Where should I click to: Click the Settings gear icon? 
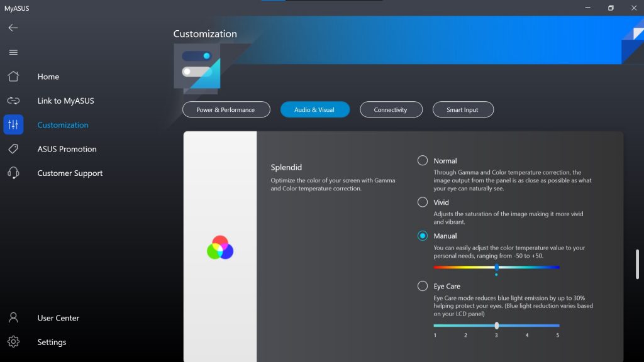(x=13, y=341)
